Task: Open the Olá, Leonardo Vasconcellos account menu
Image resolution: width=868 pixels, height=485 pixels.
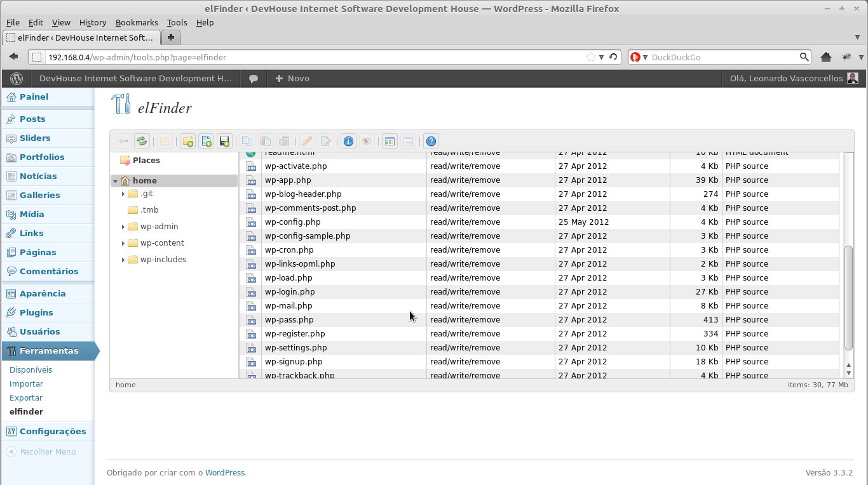Action: pyautogui.click(x=794, y=79)
